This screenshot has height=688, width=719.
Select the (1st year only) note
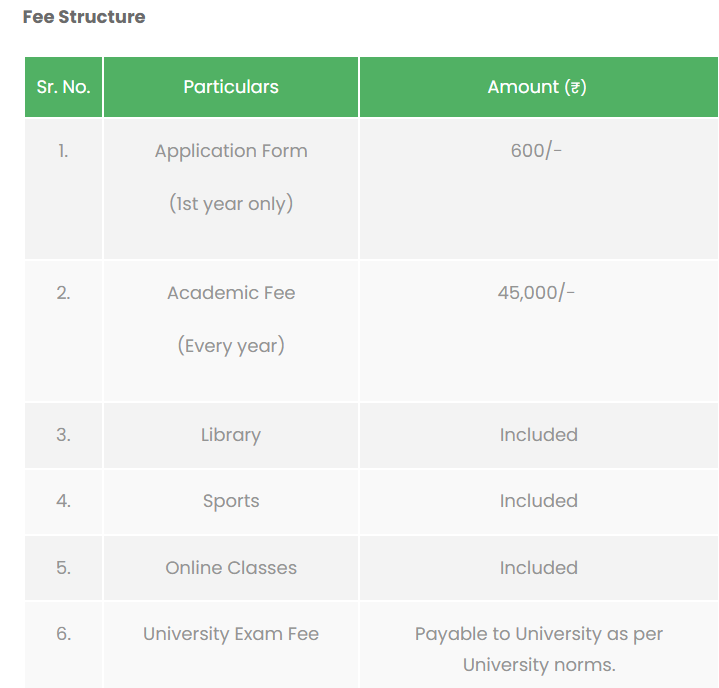click(x=231, y=203)
